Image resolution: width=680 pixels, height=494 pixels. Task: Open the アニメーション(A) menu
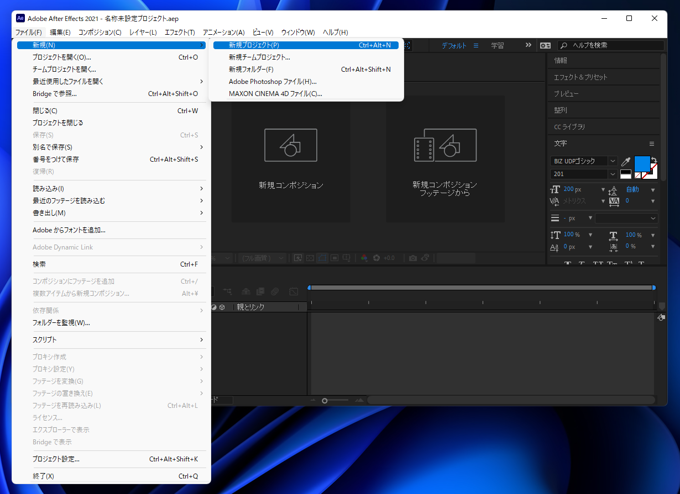223,33
